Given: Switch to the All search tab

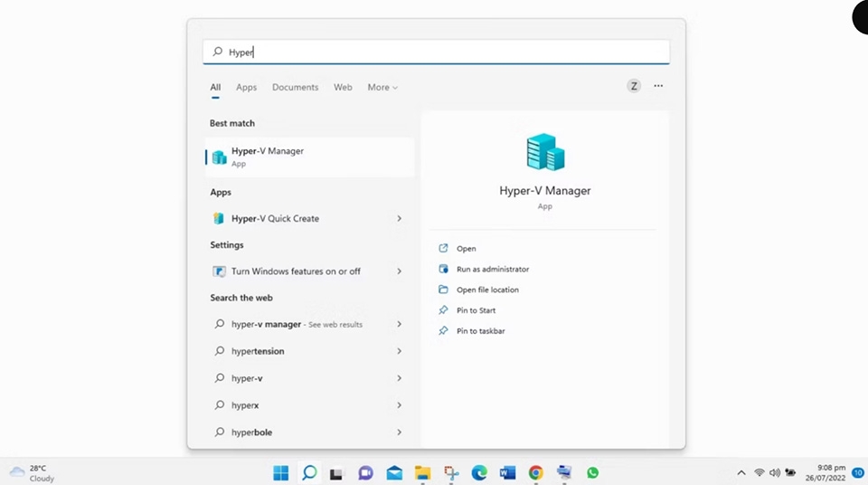Looking at the screenshot, I should (215, 87).
